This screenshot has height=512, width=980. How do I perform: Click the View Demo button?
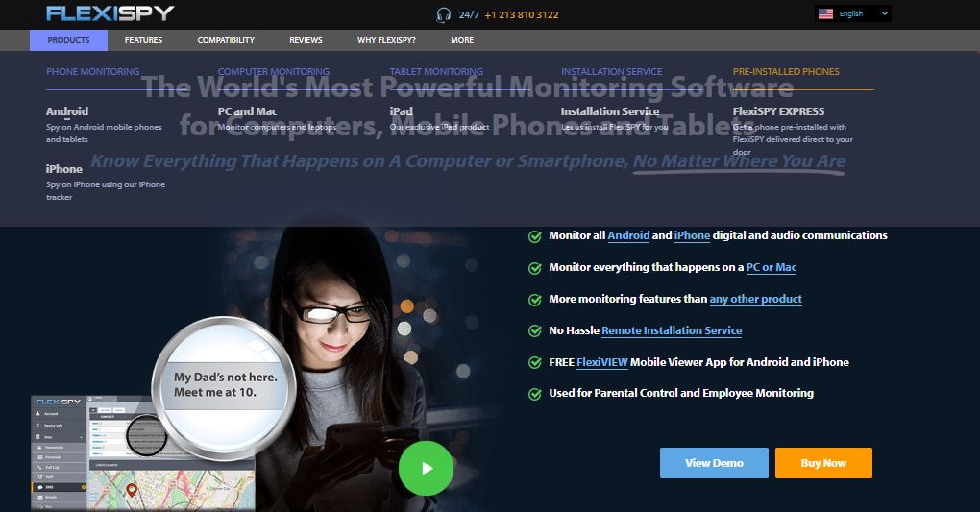click(714, 463)
